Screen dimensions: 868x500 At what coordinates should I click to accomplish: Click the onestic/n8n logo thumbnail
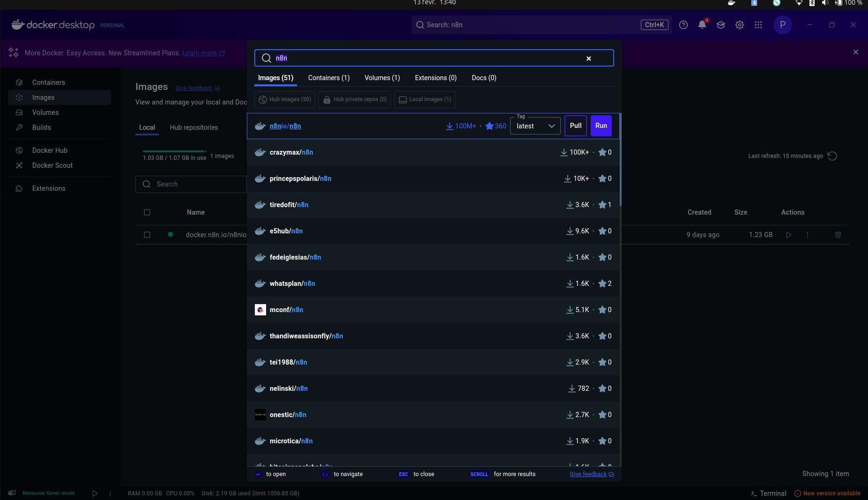260,415
